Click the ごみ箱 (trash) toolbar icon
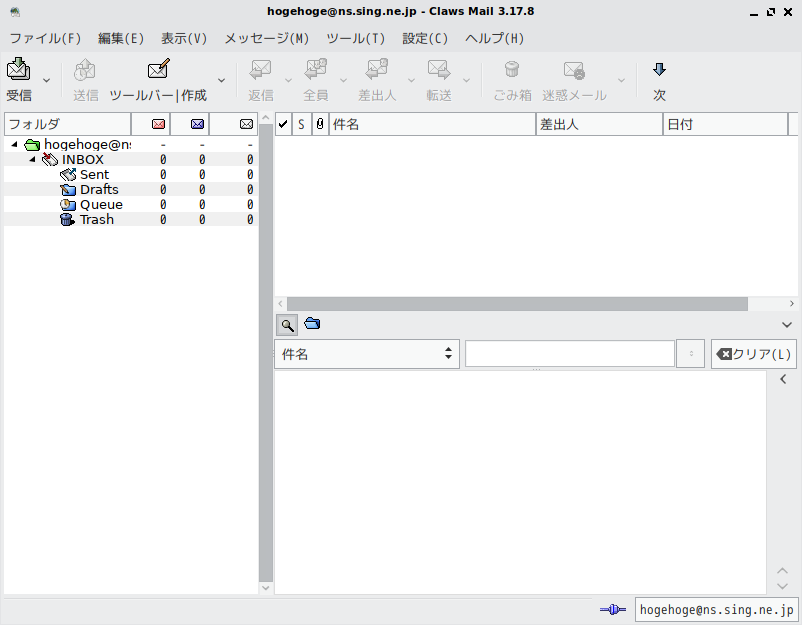 pyautogui.click(x=512, y=70)
